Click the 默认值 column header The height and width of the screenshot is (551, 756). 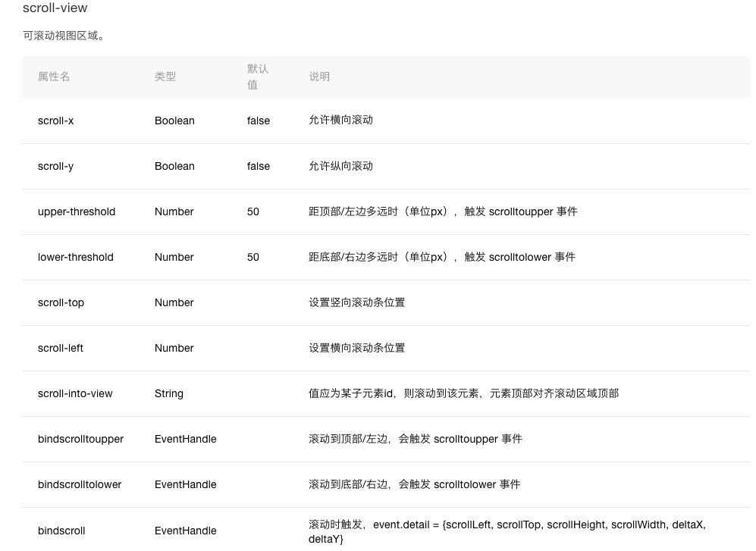tap(258, 77)
